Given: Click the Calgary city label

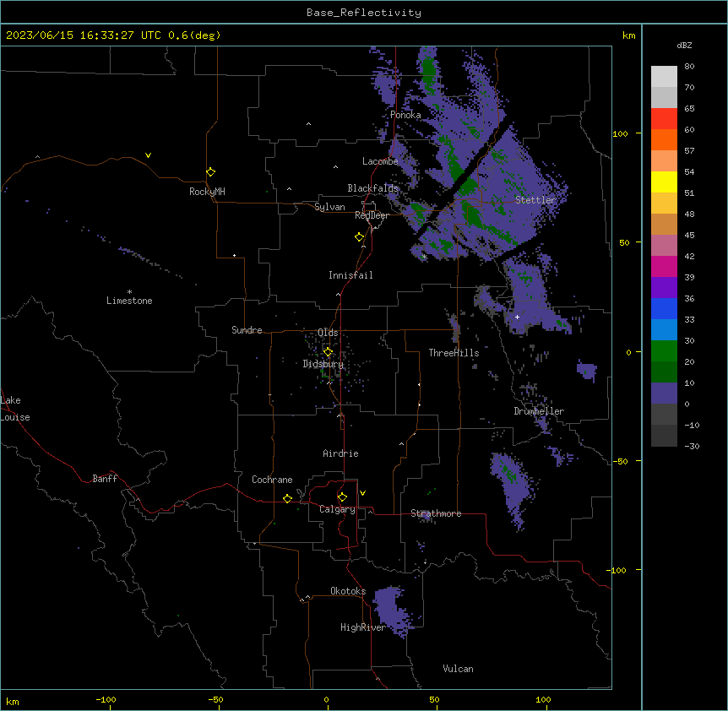Looking at the screenshot, I should 337,509.
